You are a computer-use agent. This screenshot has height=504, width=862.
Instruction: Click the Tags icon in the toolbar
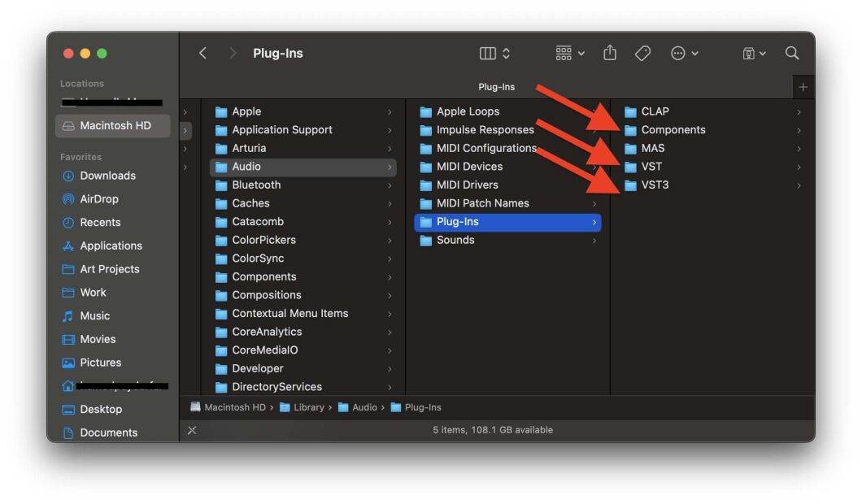tap(643, 52)
